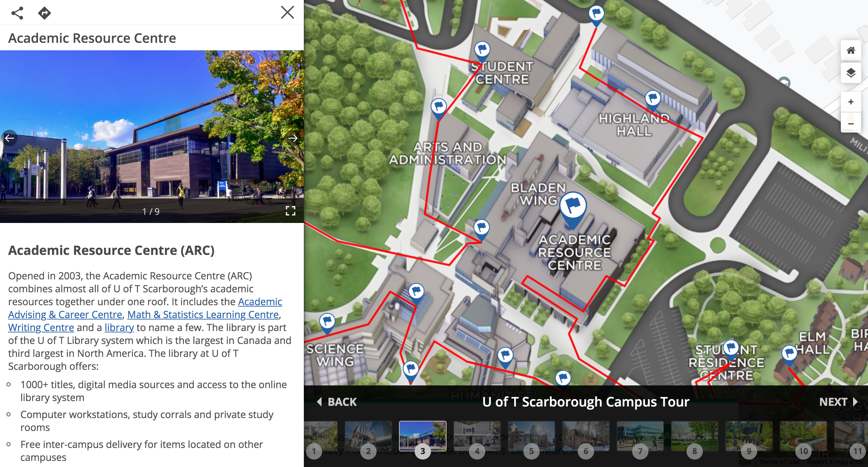Click Report a map error link
Image resolution: width=868 pixels, height=467 pixels.
point(835,462)
